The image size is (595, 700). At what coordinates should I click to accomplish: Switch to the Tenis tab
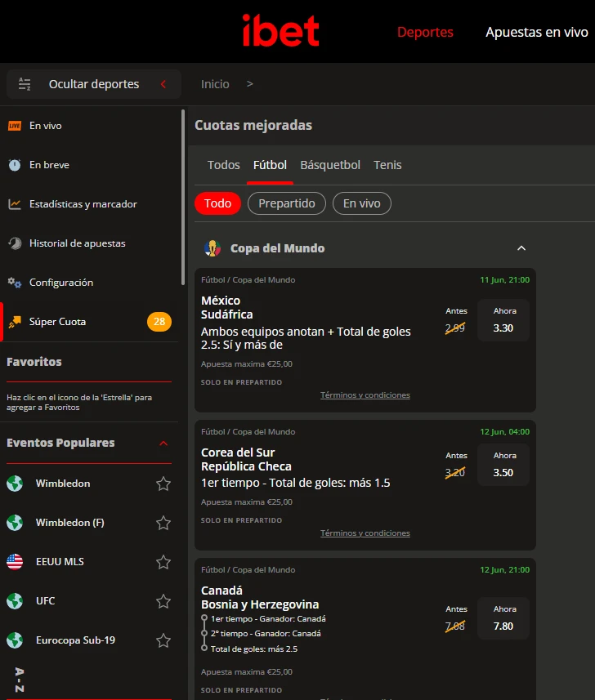pyautogui.click(x=387, y=165)
